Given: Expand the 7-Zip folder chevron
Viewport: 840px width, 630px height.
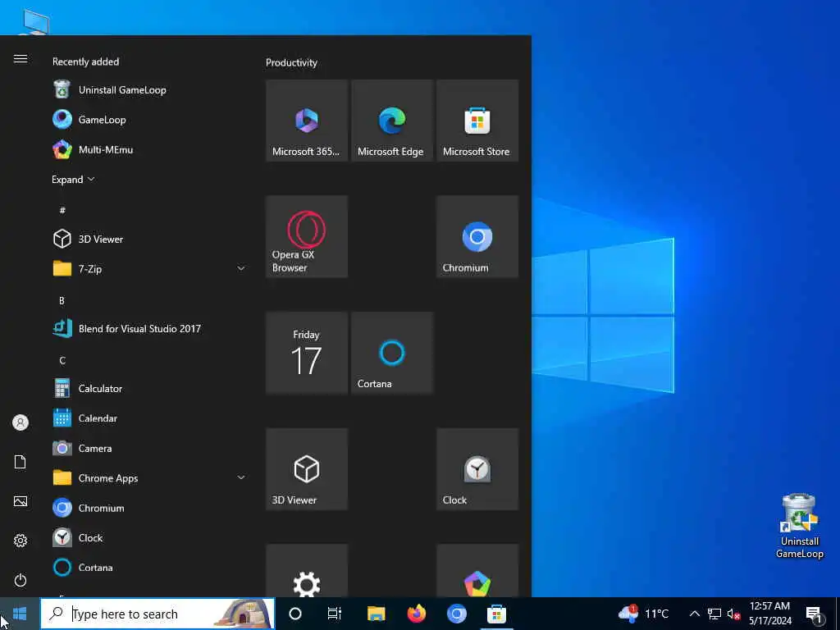Looking at the screenshot, I should [241, 268].
